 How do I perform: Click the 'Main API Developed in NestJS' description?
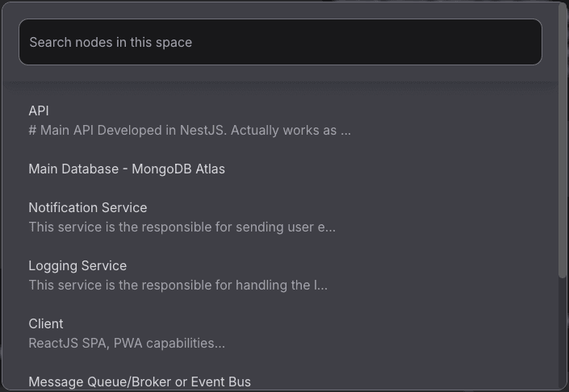click(x=190, y=130)
